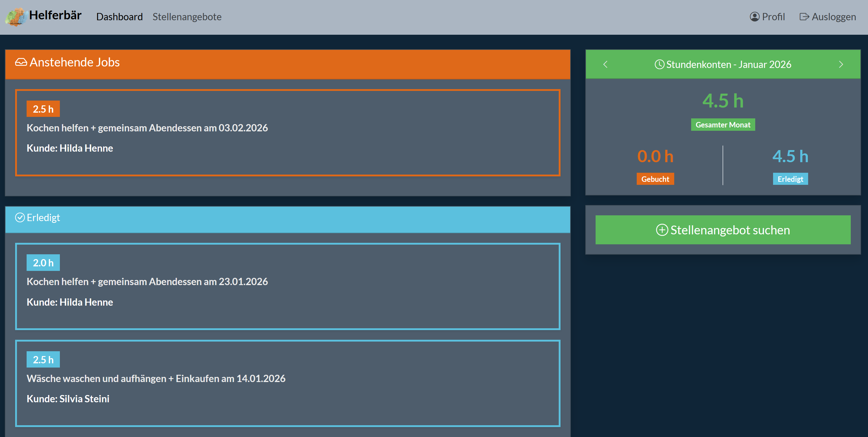Click the inbox icon beside Anstehende Jobs
This screenshot has width=868, height=437.
pyautogui.click(x=21, y=63)
